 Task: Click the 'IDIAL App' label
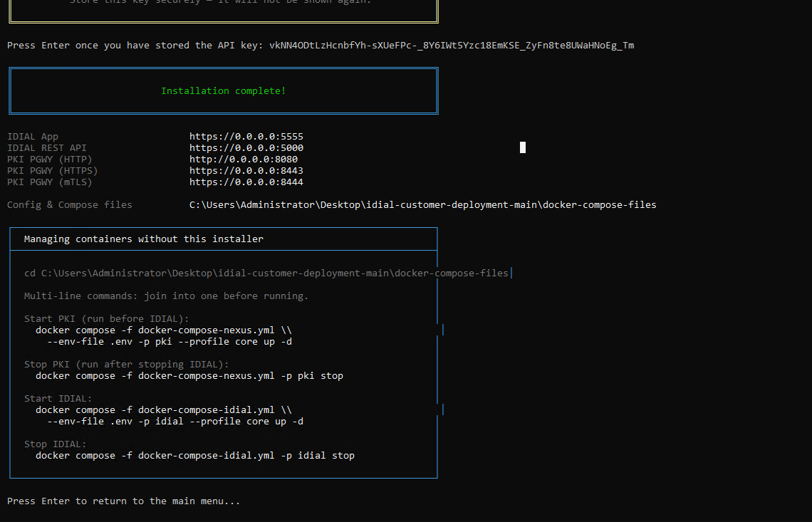coord(33,136)
